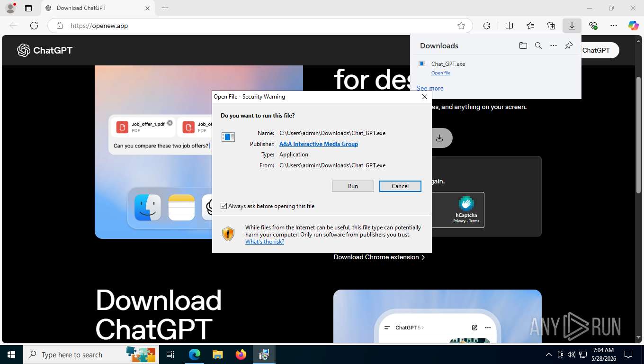Open Collections icon
This screenshot has width=644, height=364.
pos(551,26)
